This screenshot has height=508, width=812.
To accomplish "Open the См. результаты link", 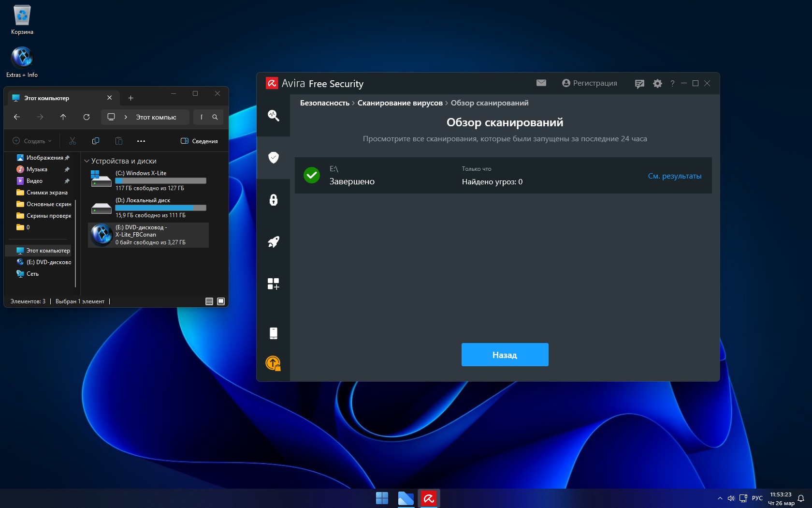I will (x=674, y=176).
